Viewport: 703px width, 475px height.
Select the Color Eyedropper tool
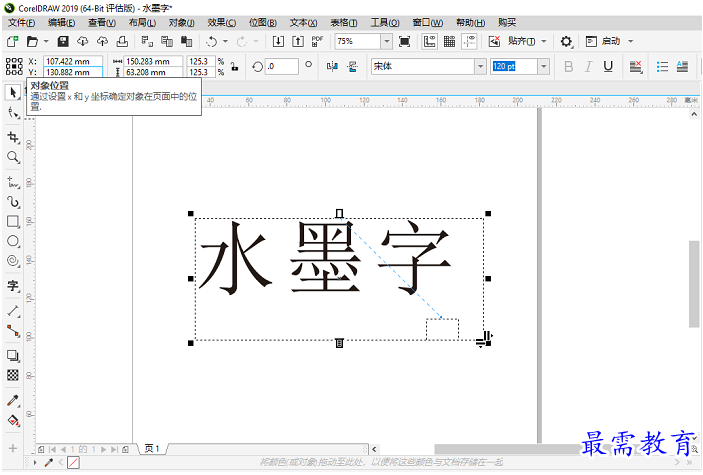[13, 400]
